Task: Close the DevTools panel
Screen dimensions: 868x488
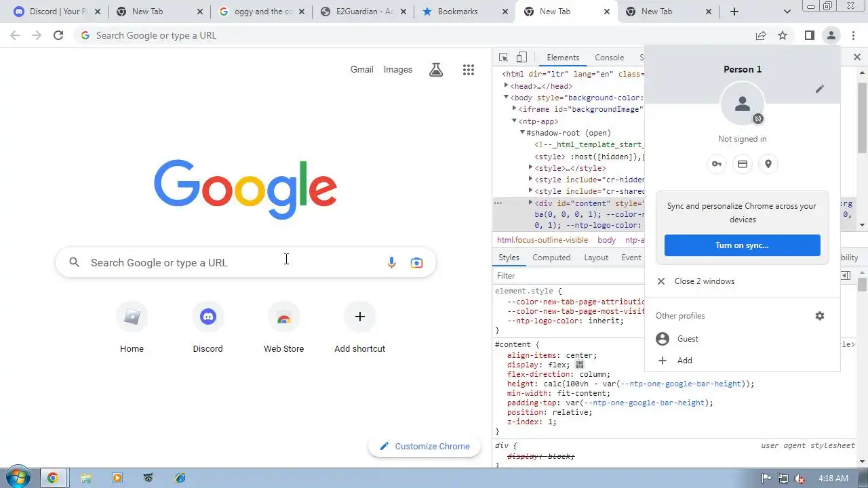Action: click(857, 57)
